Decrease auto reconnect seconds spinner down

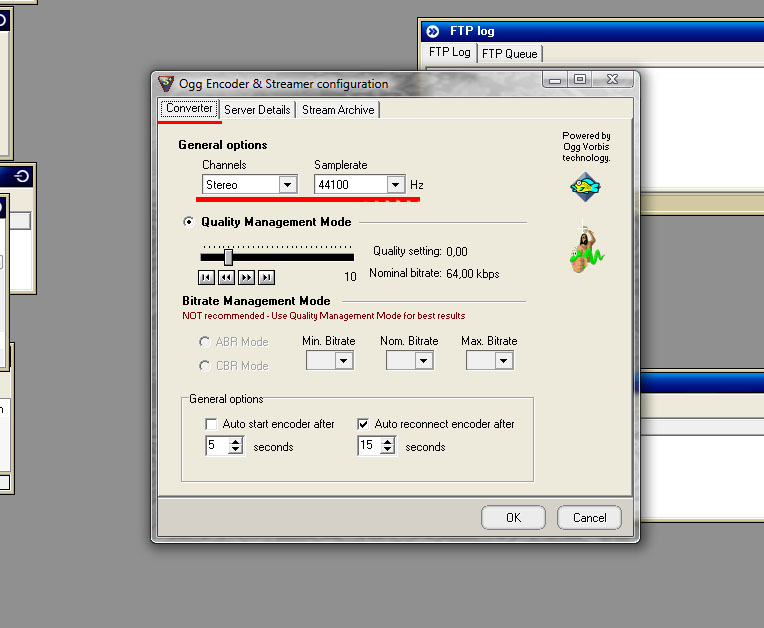[388, 450]
